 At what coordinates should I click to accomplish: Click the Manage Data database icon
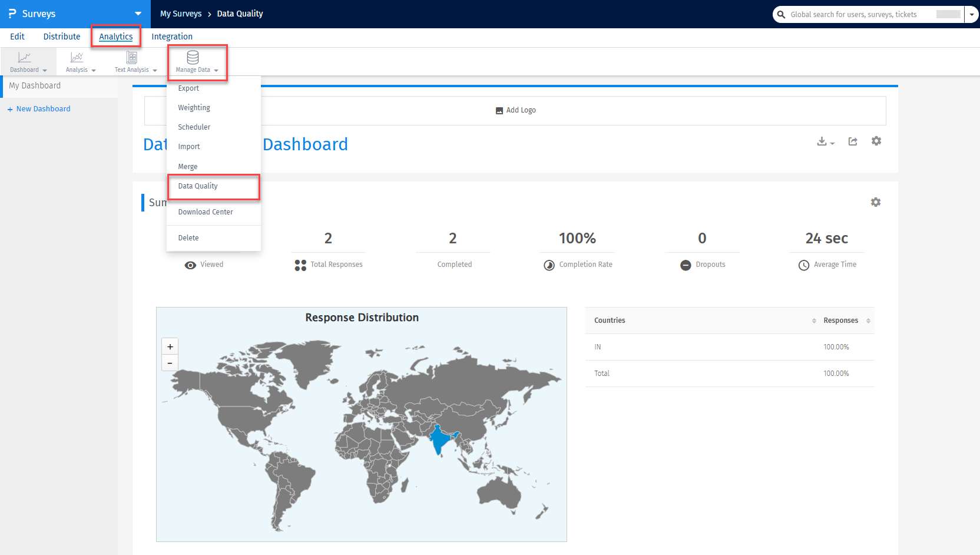pyautogui.click(x=193, y=58)
